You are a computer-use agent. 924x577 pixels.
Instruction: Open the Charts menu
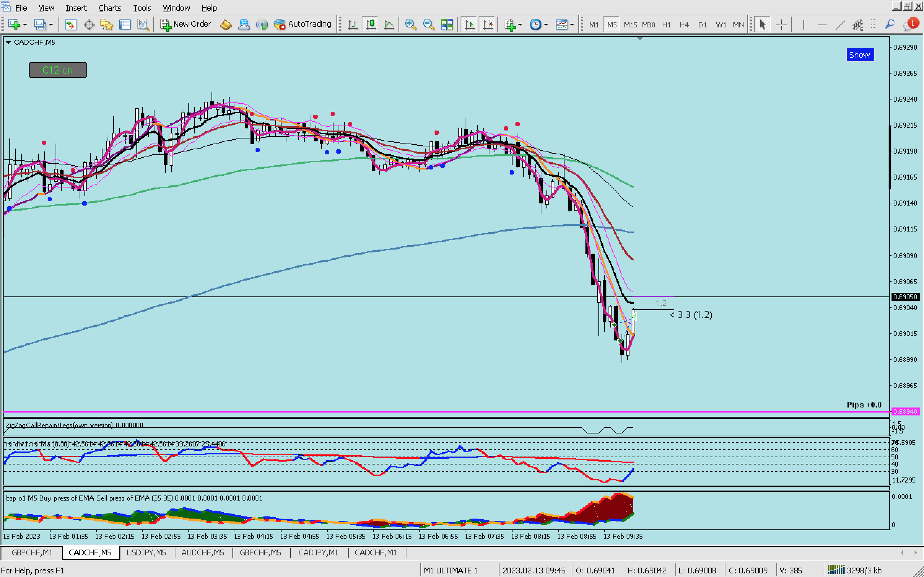point(110,8)
